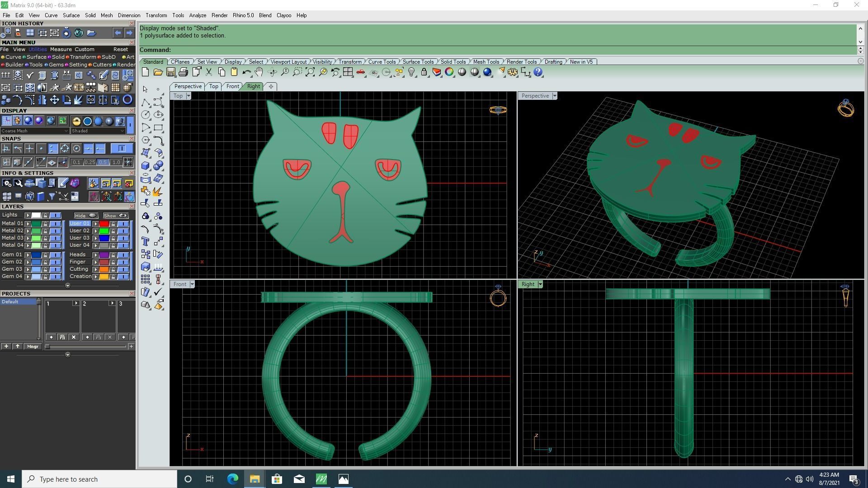Toggle the large snaps master switch
The height and width of the screenshot is (488, 868).
pos(122,149)
